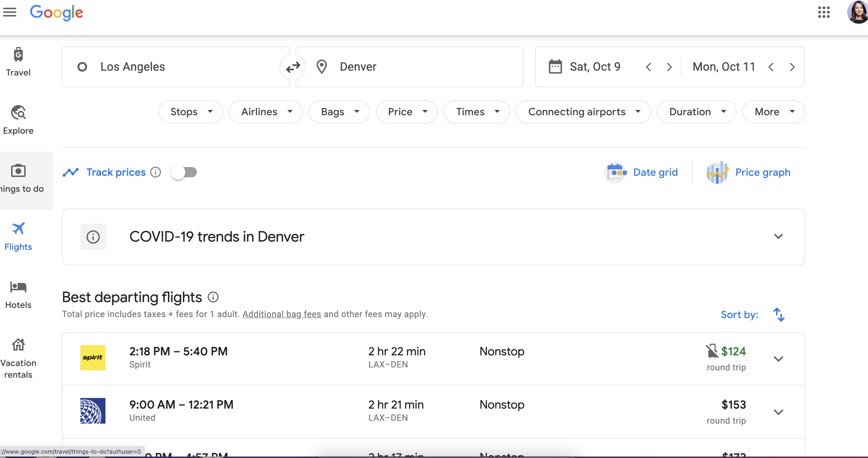Click the origin circle icon

point(82,67)
